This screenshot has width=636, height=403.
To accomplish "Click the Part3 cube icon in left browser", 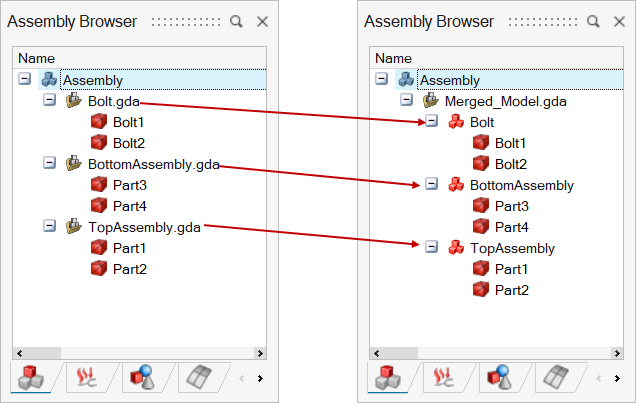I will click(99, 184).
